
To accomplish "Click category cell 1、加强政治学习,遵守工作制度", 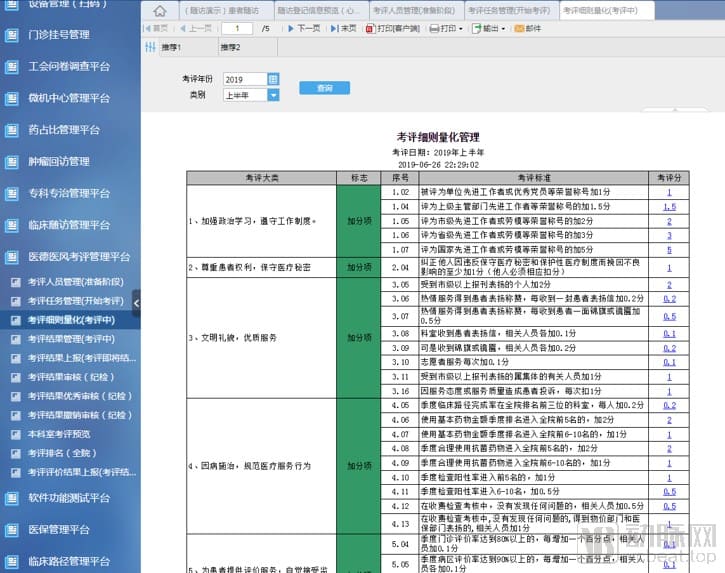I will 262,221.
